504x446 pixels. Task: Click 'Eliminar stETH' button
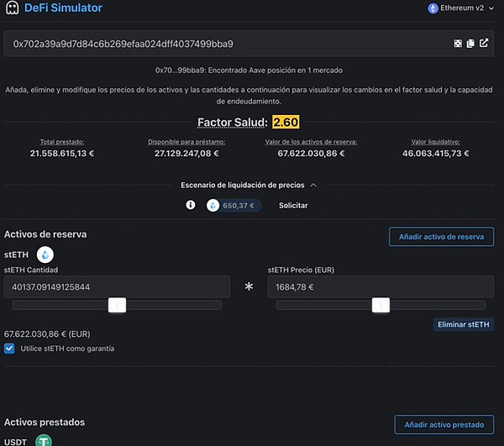(463, 324)
